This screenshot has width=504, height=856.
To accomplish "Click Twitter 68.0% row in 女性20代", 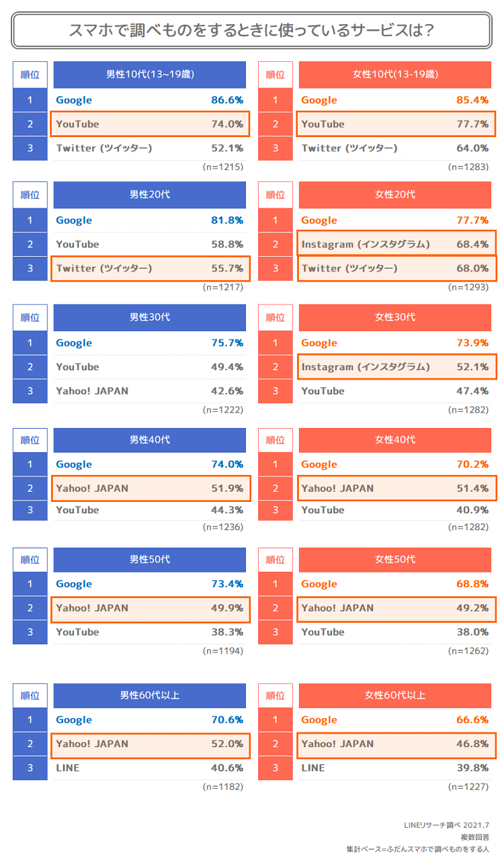I will (x=396, y=268).
